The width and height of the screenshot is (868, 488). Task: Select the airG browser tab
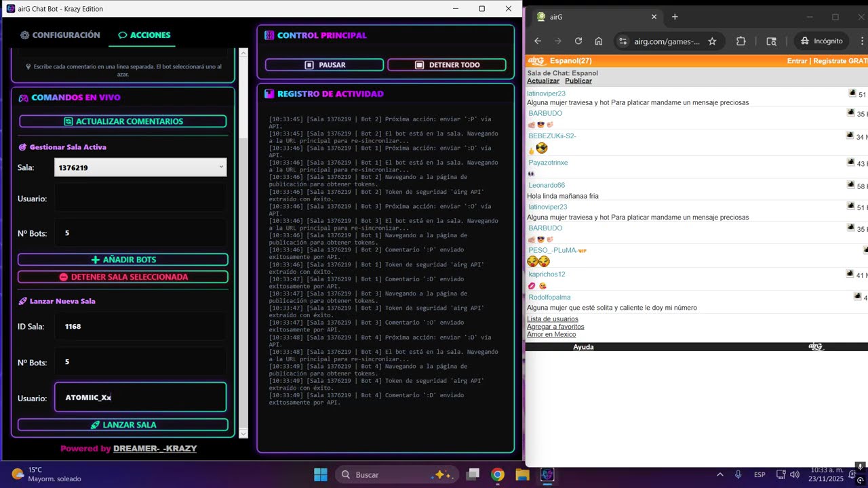[597, 17]
